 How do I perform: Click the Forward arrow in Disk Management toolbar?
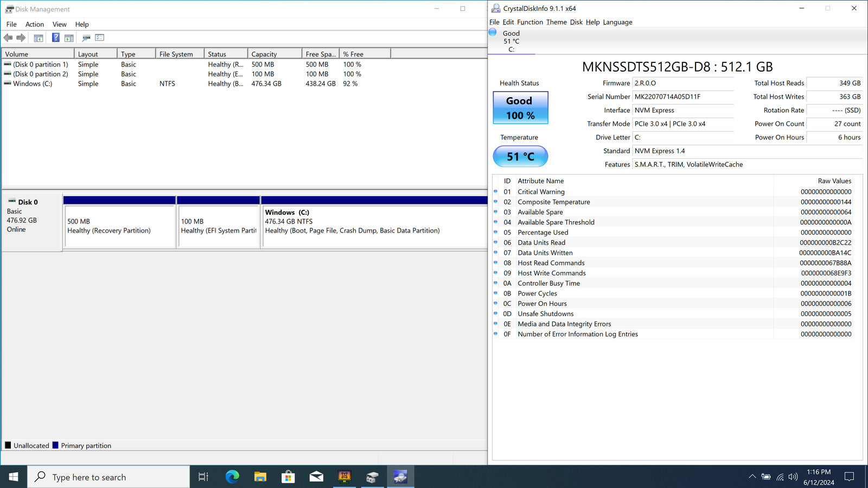click(21, 38)
